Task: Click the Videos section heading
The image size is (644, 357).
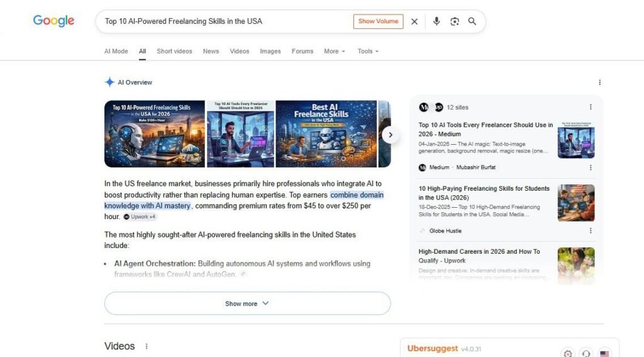Action: [119, 346]
